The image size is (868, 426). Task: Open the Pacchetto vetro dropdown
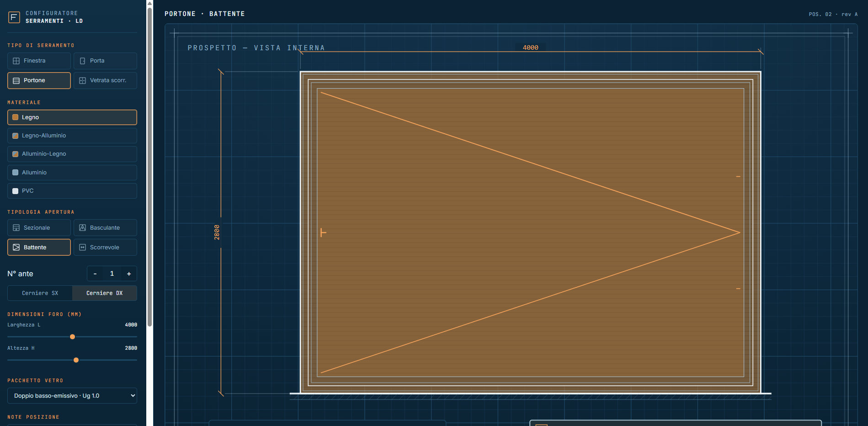tap(72, 396)
